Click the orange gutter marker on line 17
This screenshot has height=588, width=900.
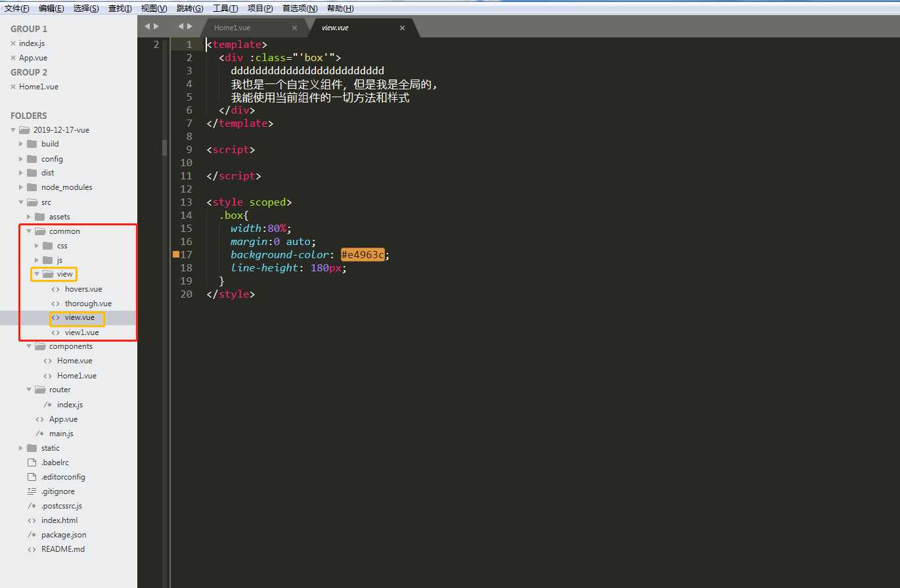[176, 254]
